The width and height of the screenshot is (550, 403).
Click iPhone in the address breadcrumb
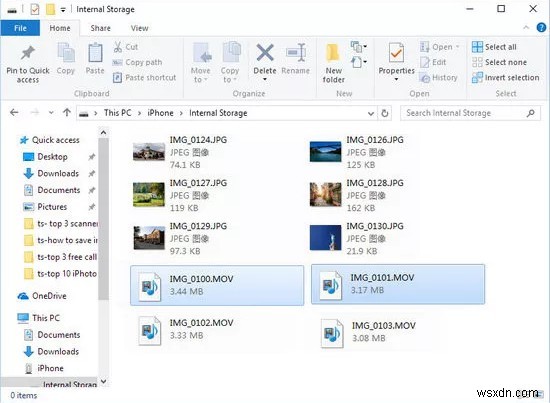[x=160, y=113]
